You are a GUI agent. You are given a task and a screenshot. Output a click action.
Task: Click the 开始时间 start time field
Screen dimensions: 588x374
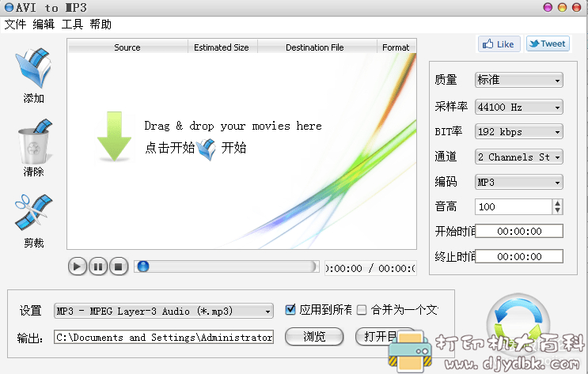tap(519, 231)
